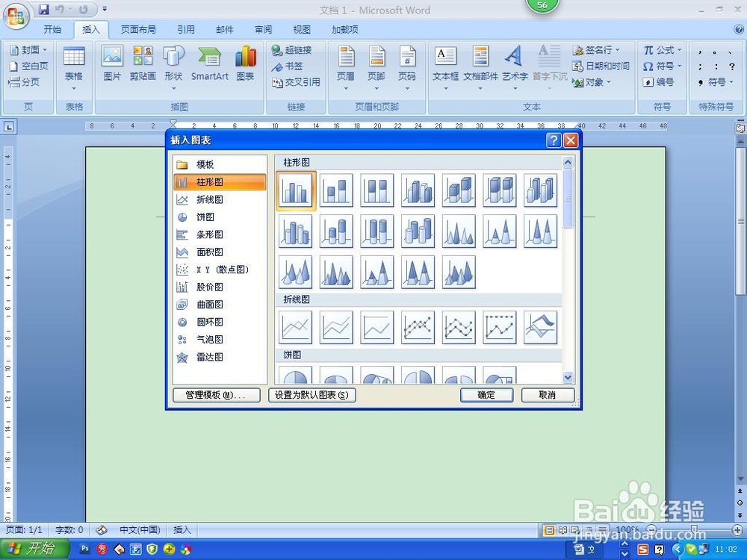Image resolution: width=747 pixels, height=560 pixels.
Task: Open Footer (页脚) dropdown
Action: (376, 68)
